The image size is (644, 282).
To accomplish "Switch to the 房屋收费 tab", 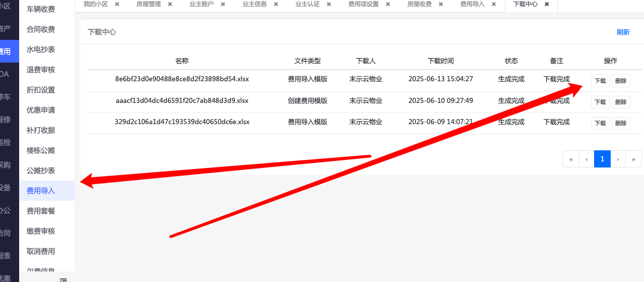I will (x=419, y=4).
